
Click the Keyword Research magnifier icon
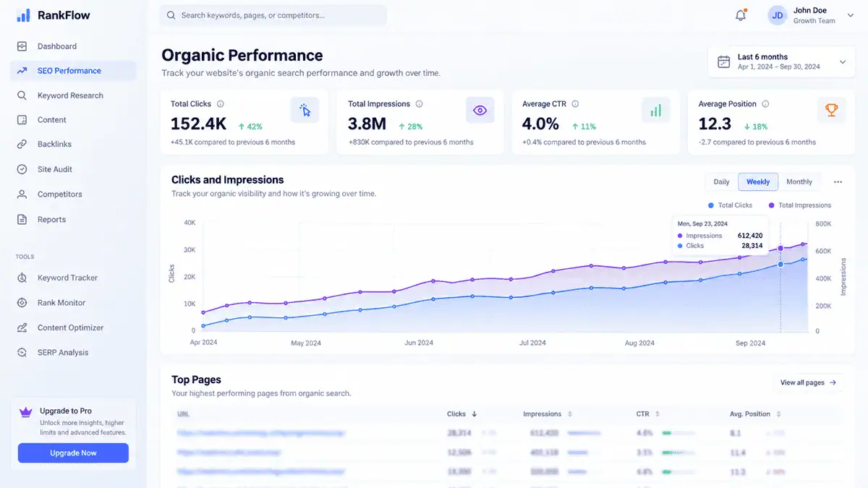click(22, 95)
